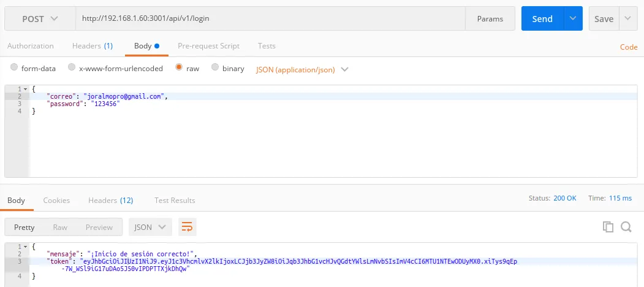Click the wrap lines icon in response toolbar
The image size is (644, 287).
coord(187,227)
